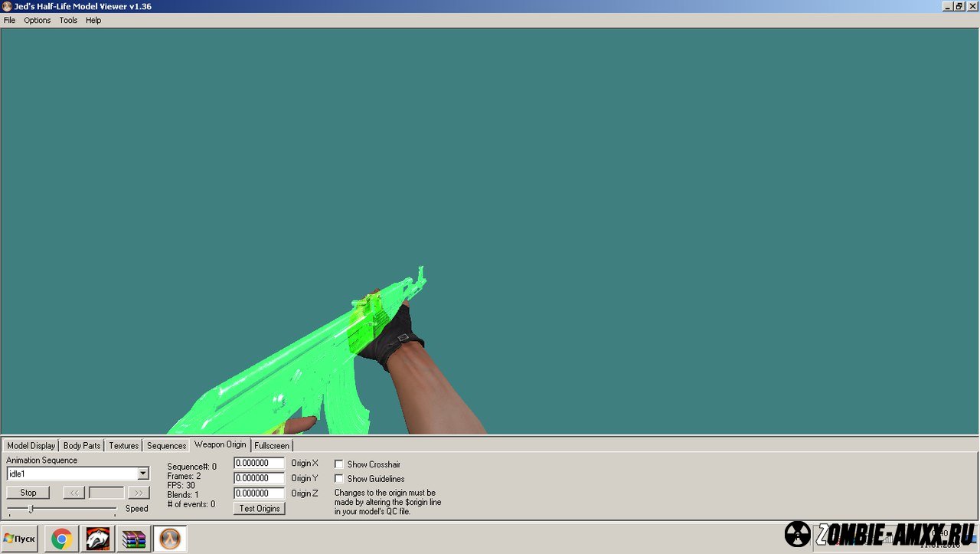Switch to the Fullscreen tab

tap(272, 445)
